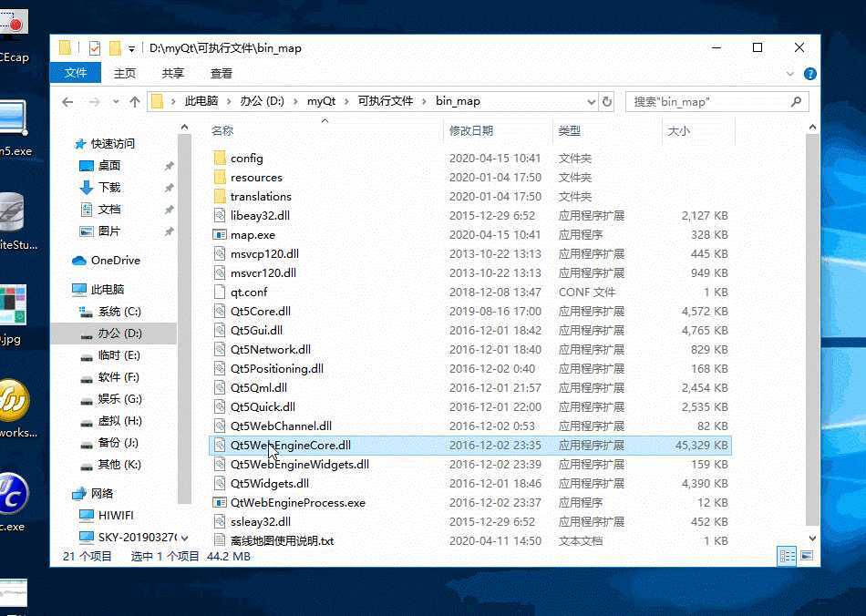This screenshot has width=866, height=616.
Task: Click the navigation pane scroll down arrow
Action: coord(184,538)
